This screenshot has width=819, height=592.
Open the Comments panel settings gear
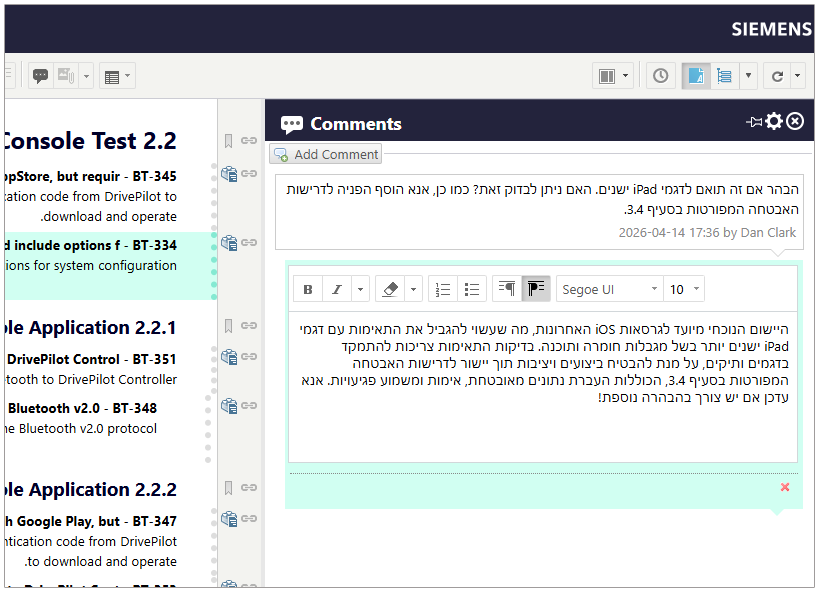point(774,121)
